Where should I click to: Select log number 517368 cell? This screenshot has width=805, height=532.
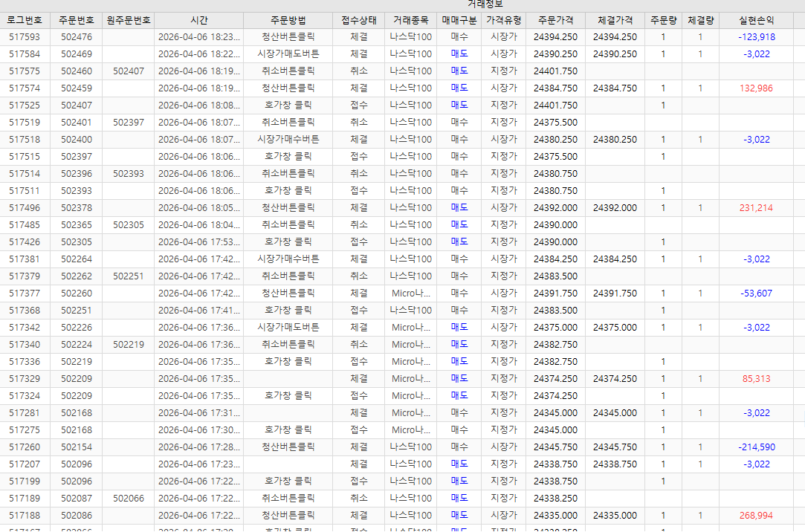(x=25, y=311)
